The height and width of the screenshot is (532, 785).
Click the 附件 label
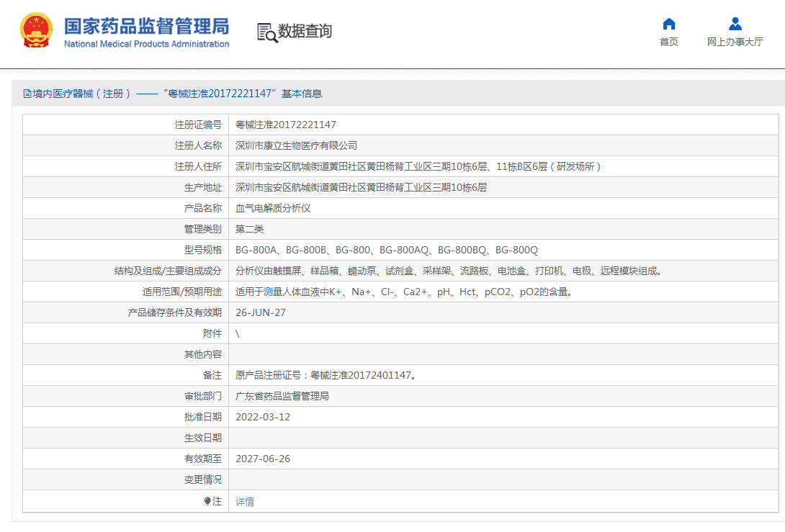click(x=212, y=334)
